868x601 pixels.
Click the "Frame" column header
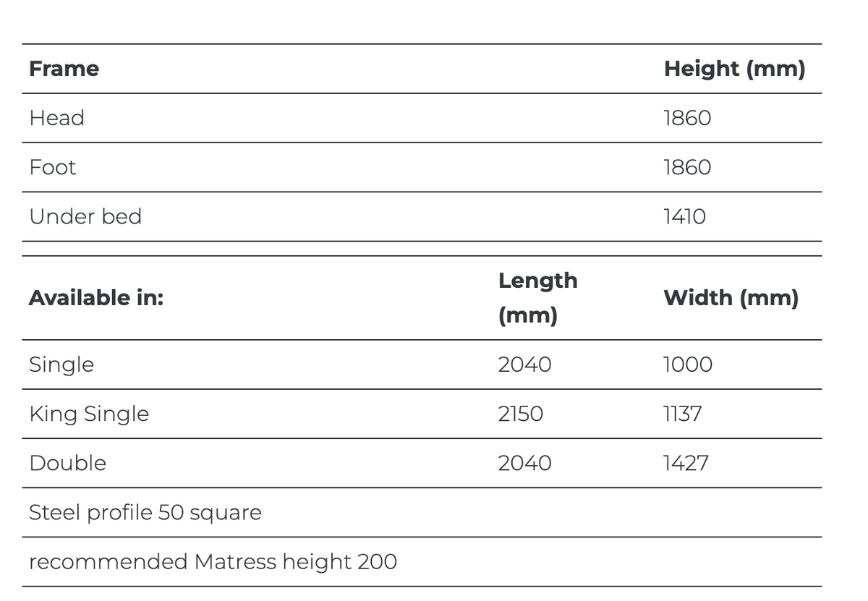coord(64,69)
